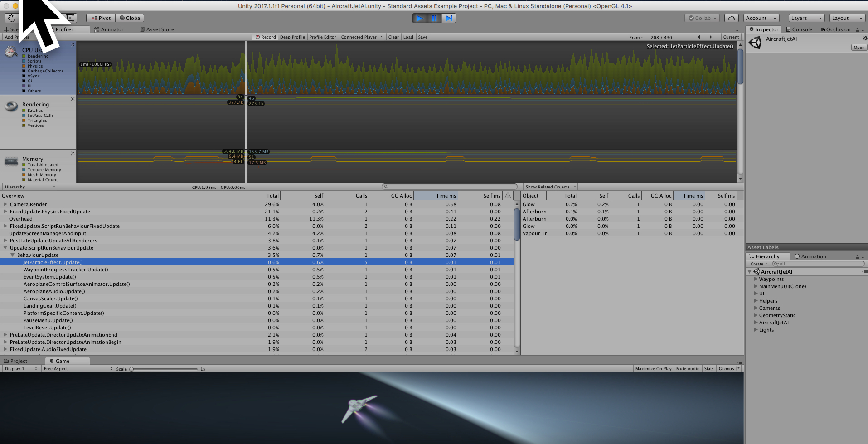Open the Layout dropdown
The width and height of the screenshot is (868, 444).
tap(847, 18)
